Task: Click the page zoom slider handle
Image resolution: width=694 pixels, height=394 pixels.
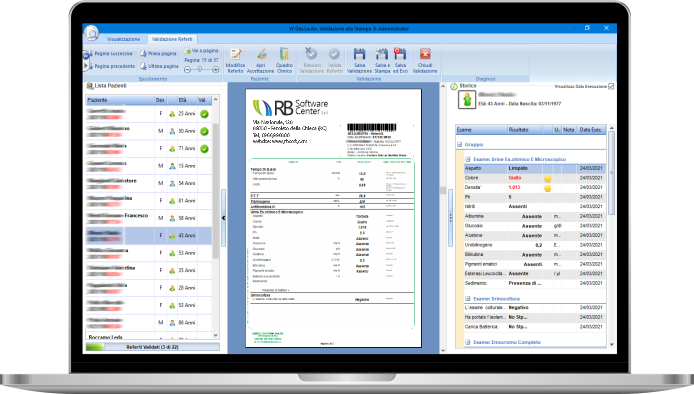Action: pos(200,69)
